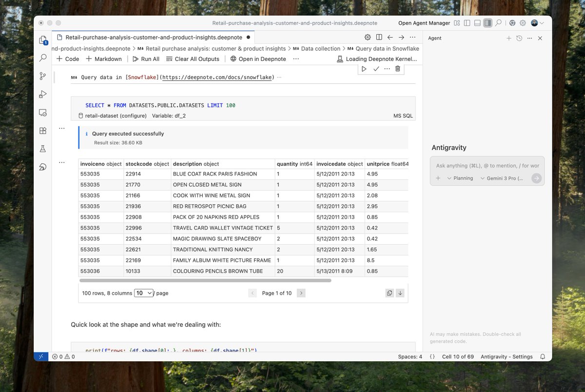Image resolution: width=585 pixels, height=392 pixels.
Task: Add context with the plus in agent input
Action: tap(438, 178)
